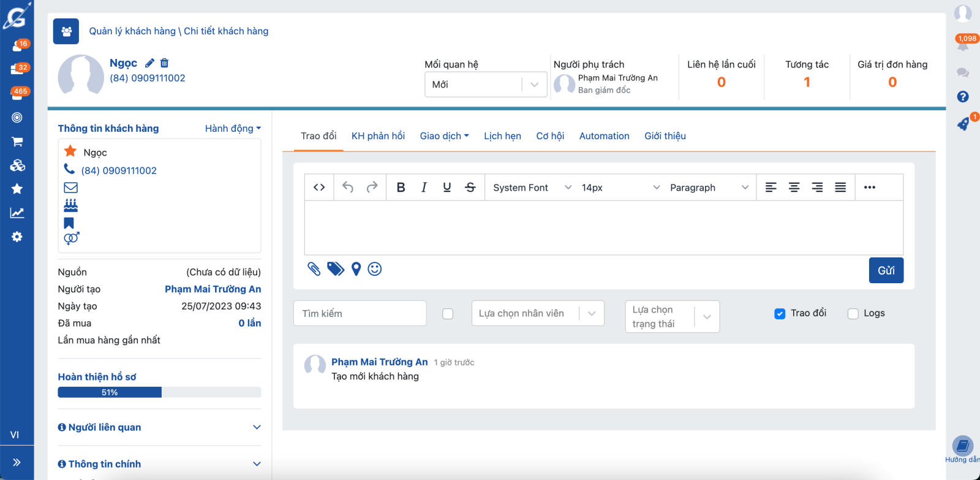Open the Automation tab
The width and height of the screenshot is (980, 480).
click(x=604, y=136)
